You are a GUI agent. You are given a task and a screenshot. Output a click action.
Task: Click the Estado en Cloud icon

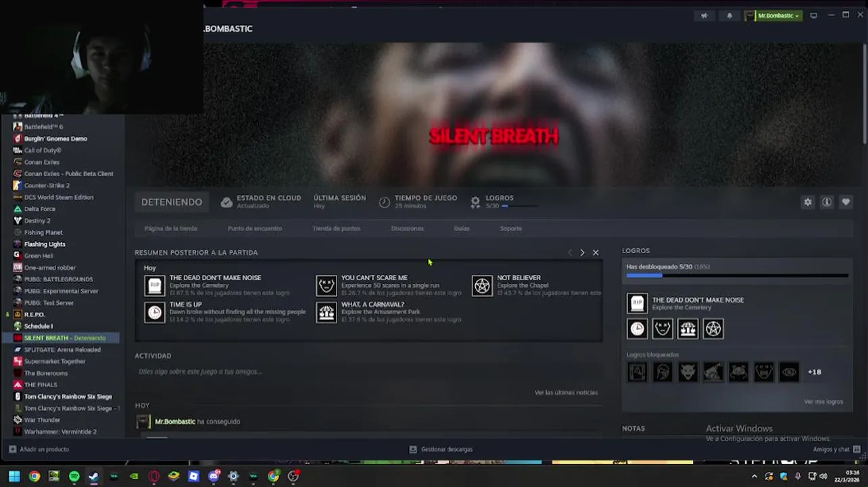click(226, 202)
